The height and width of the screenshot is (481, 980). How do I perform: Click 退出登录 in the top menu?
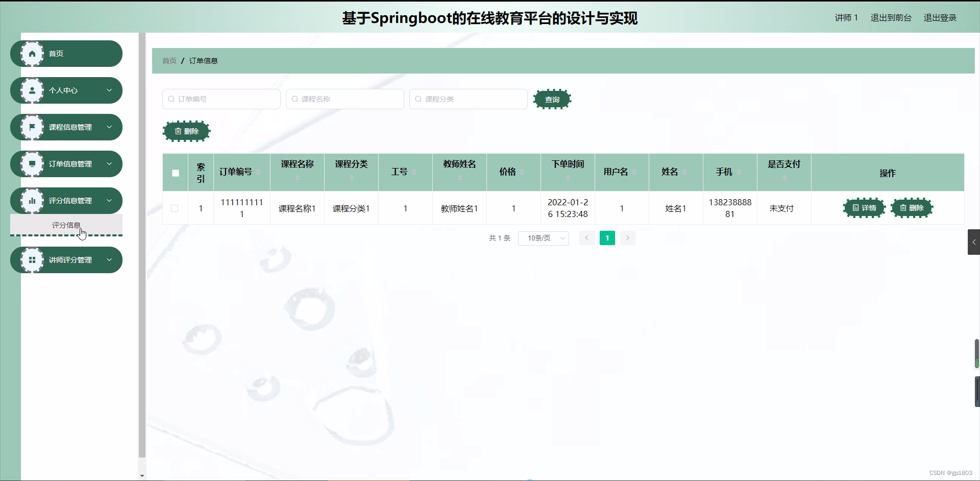click(x=940, y=17)
